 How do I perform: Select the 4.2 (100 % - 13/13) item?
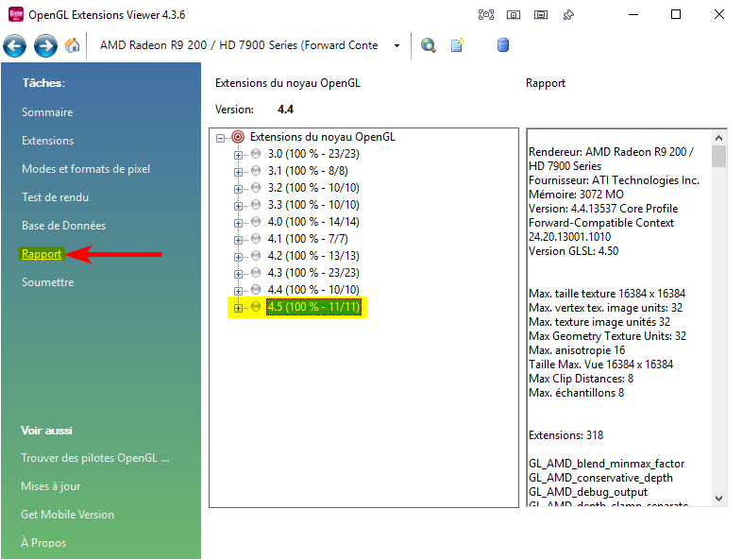coord(313,256)
